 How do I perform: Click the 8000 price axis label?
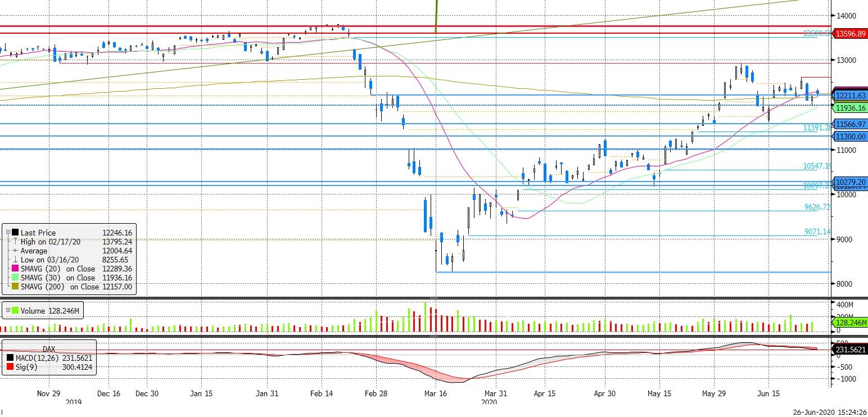click(x=843, y=284)
